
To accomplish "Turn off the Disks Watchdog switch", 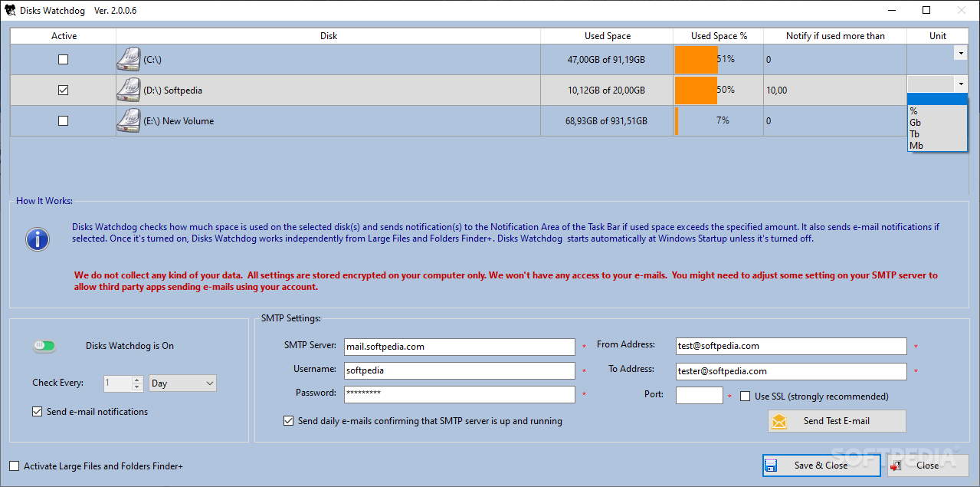I will (44, 346).
